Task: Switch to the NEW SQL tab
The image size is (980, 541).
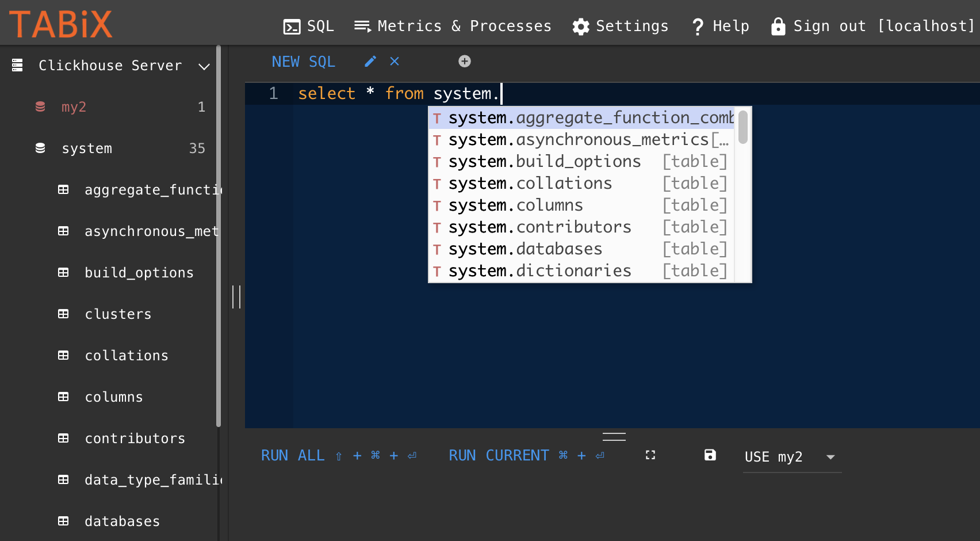Action: coord(303,62)
